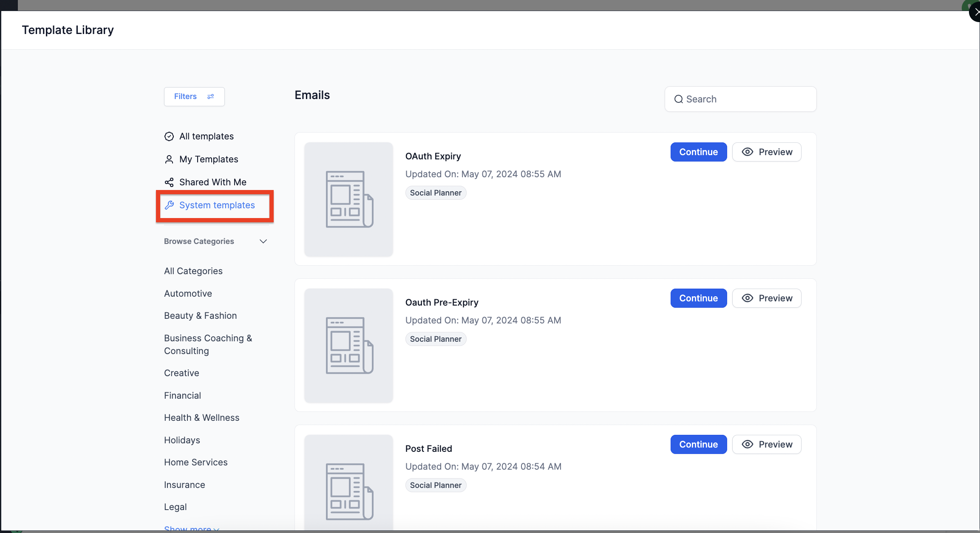Continue with the Post Failed template

click(x=698, y=445)
